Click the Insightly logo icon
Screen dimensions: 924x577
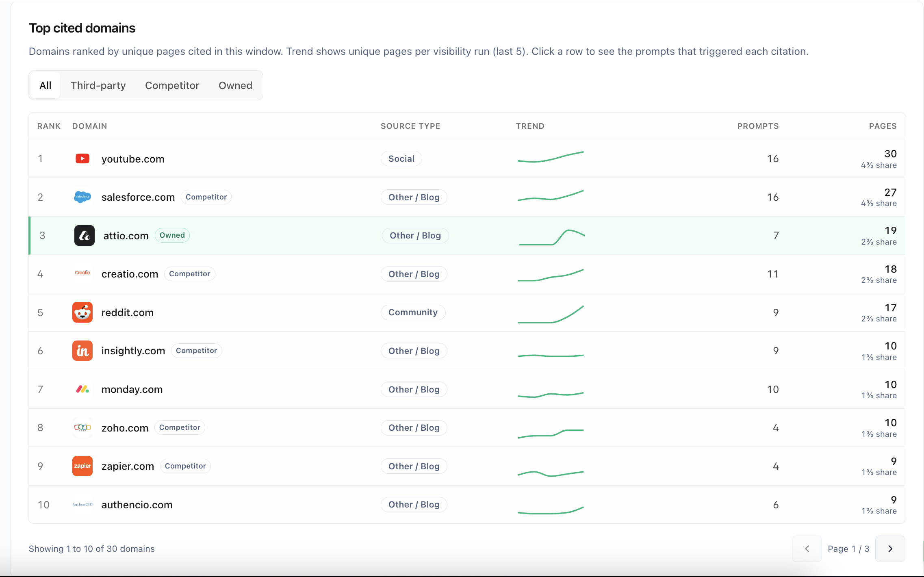pyautogui.click(x=82, y=351)
